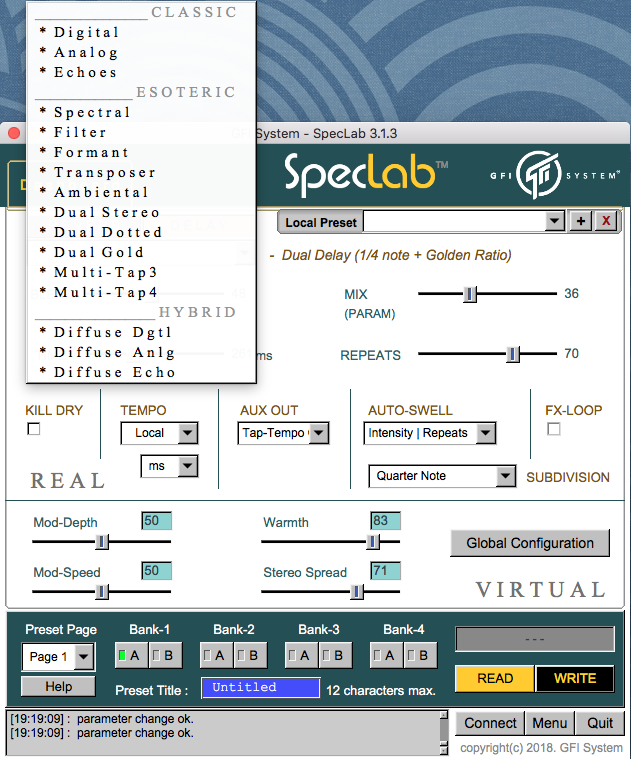Adjust the REPEATS slider handle
The height and width of the screenshot is (759, 631).
513,354
